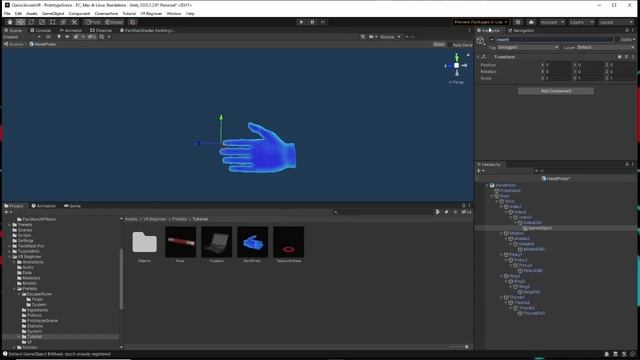Toggle Pivot/Center handle position

[x=93, y=22]
